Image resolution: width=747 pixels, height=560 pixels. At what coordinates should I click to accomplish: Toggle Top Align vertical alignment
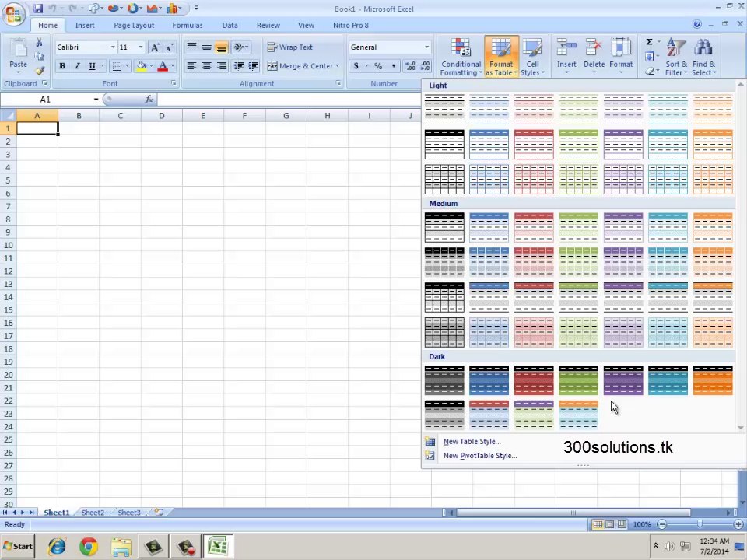[191, 47]
